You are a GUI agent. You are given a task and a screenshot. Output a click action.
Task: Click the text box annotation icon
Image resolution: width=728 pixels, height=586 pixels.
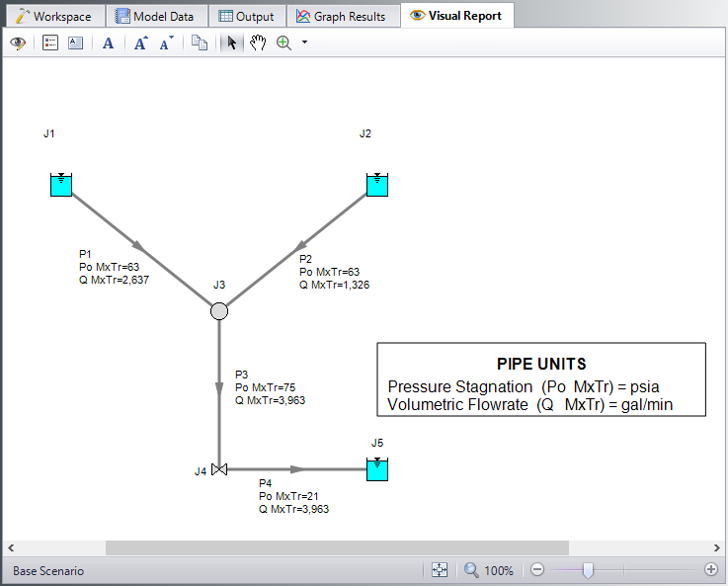point(75,43)
